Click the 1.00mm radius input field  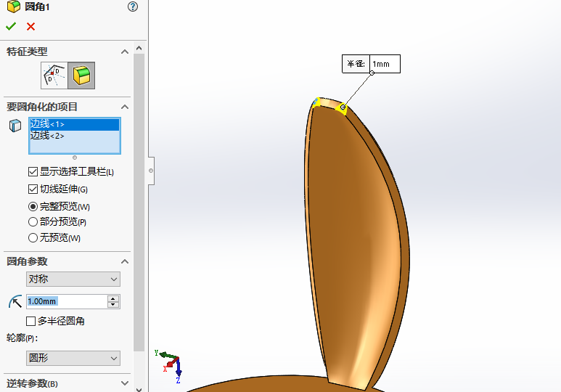click(65, 301)
